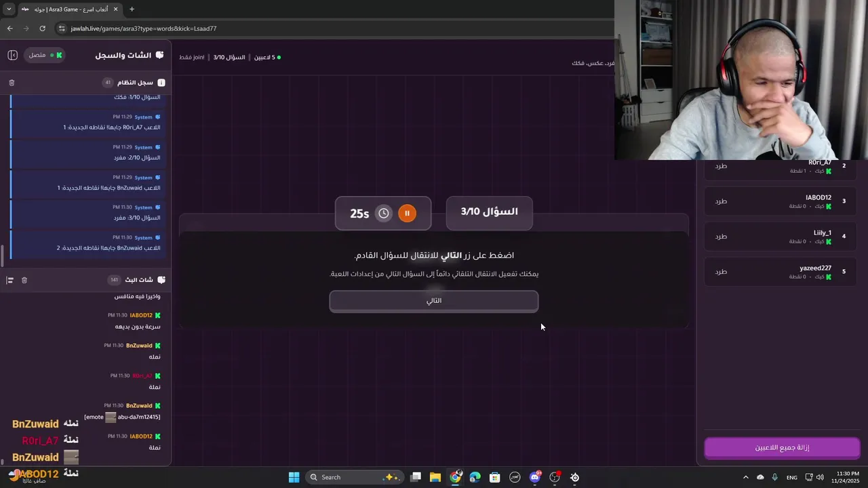The image size is (868, 488).
Task: Open Chrome from the taskbar
Action: pyautogui.click(x=455, y=477)
